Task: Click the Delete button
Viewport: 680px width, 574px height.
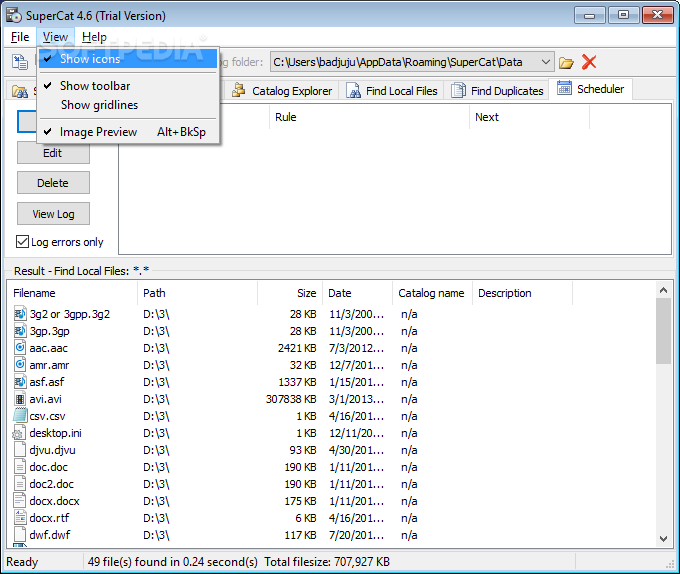Action: pos(53,183)
